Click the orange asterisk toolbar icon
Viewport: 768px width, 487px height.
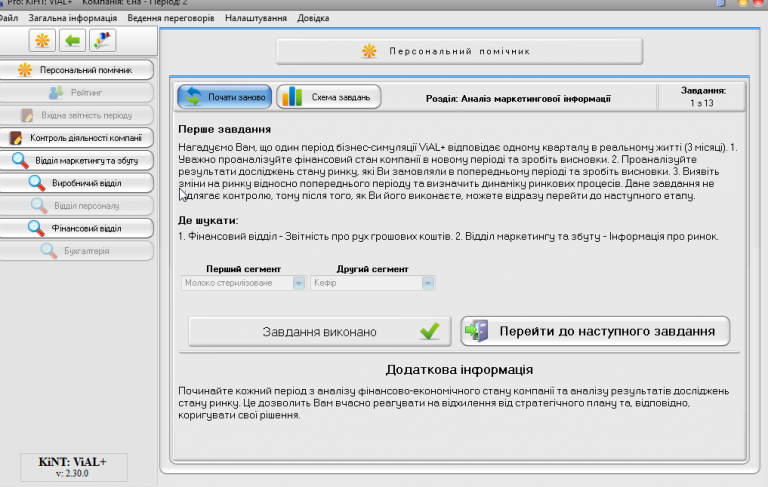(42, 40)
